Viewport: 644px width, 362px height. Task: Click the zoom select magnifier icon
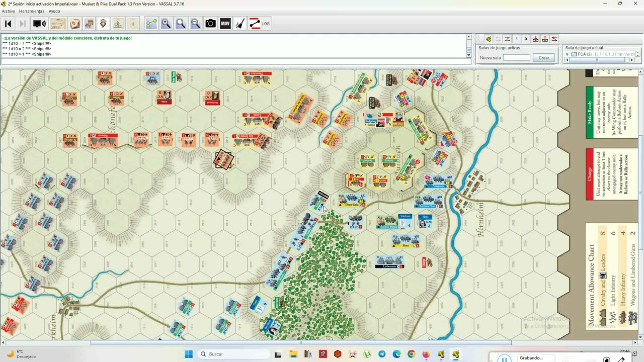pyautogui.click(x=181, y=23)
